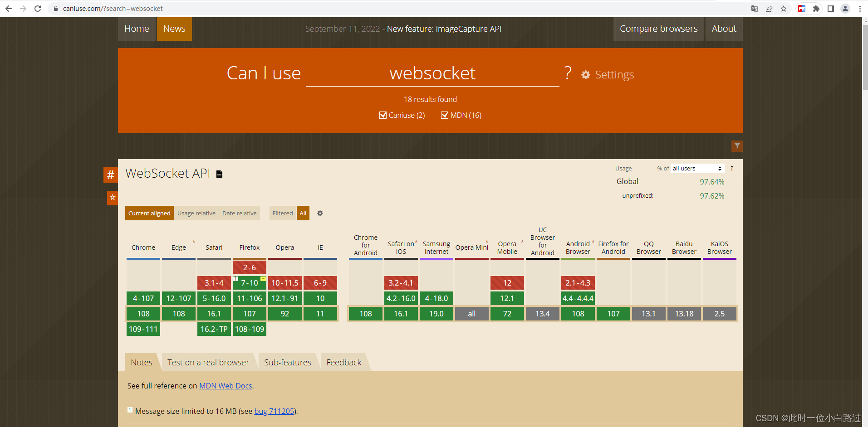
Task: Open the red FE extension icon
Action: (802, 9)
